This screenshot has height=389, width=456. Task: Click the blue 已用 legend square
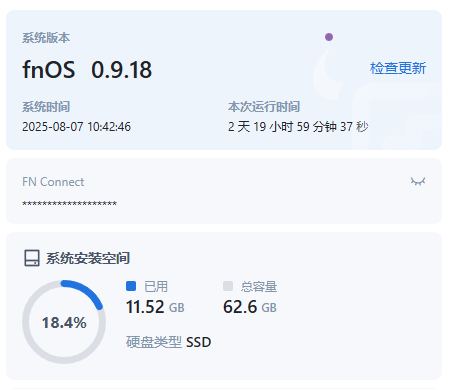[x=131, y=286]
